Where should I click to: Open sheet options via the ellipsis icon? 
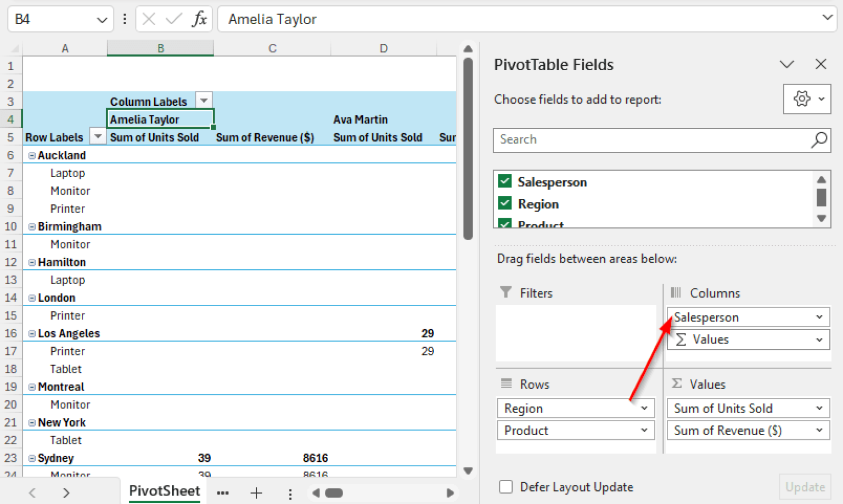[x=222, y=493]
